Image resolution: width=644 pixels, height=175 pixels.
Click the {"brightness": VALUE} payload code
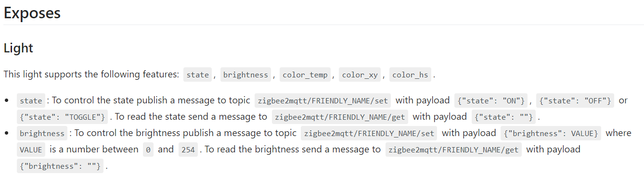[551, 133]
